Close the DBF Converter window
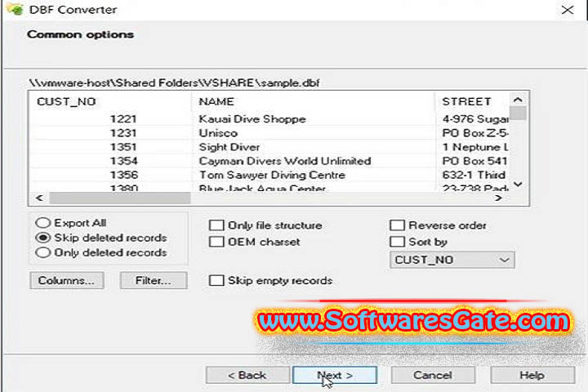 [x=568, y=10]
